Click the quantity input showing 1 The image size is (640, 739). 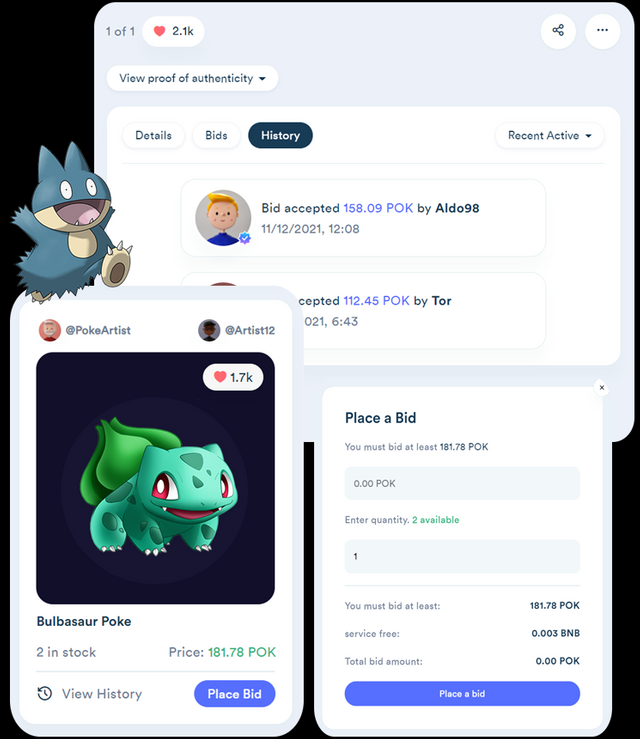462,557
